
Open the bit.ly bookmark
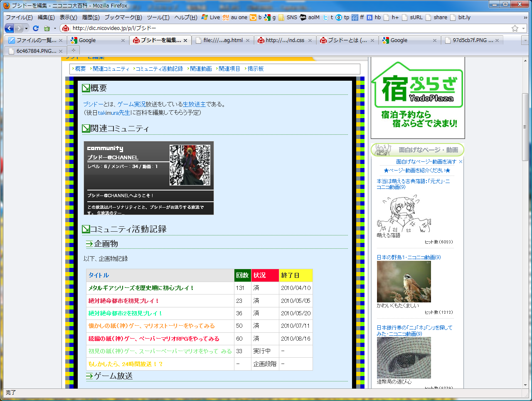(461, 17)
